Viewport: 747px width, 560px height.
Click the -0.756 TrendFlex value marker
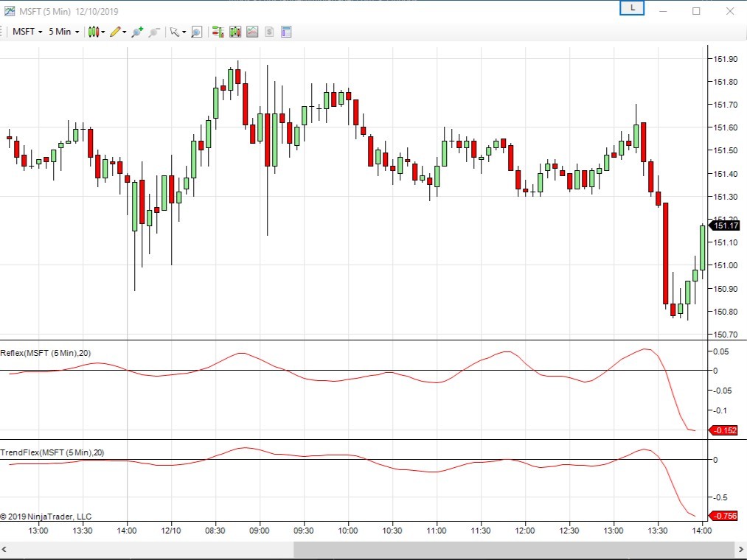click(x=723, y=516)
